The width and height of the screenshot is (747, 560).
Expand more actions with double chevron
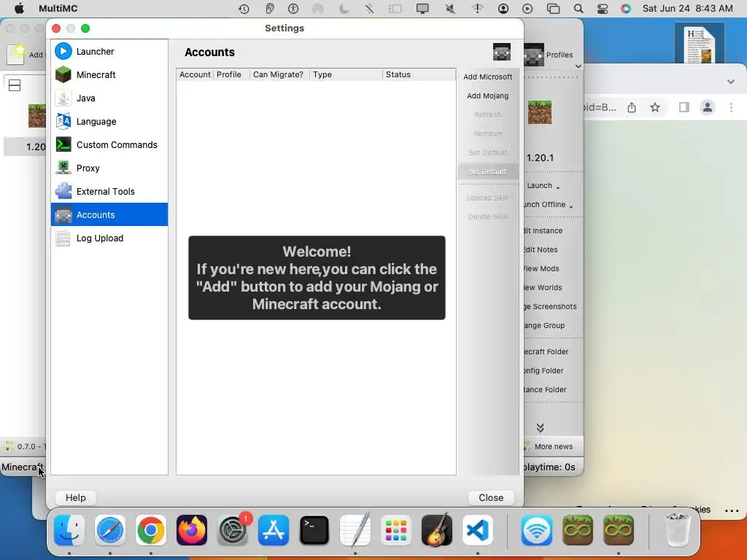coord(541,427)
